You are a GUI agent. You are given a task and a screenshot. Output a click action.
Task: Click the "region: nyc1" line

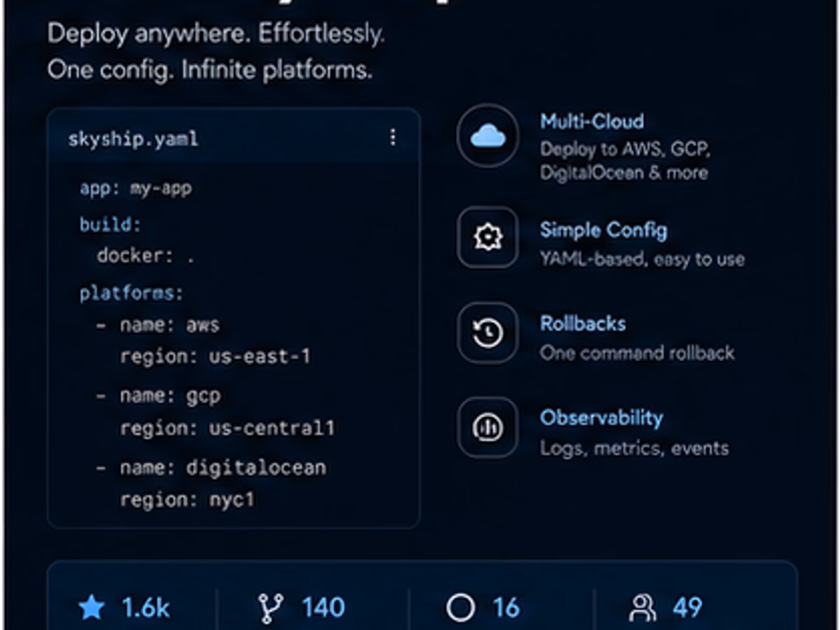187,500
